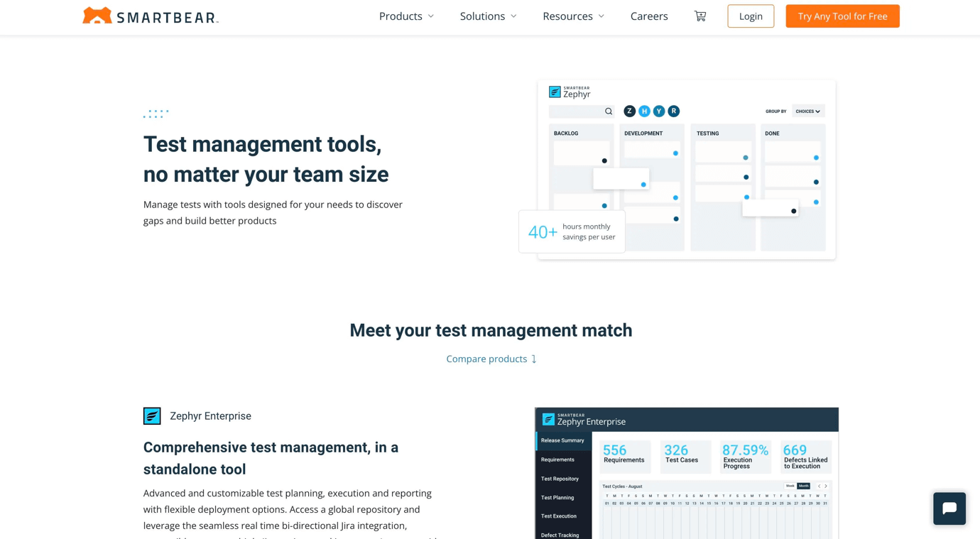This screenshot has height=539, width=980.
Task: Click the Zephyr Enterprise product name
Action: 211,416
